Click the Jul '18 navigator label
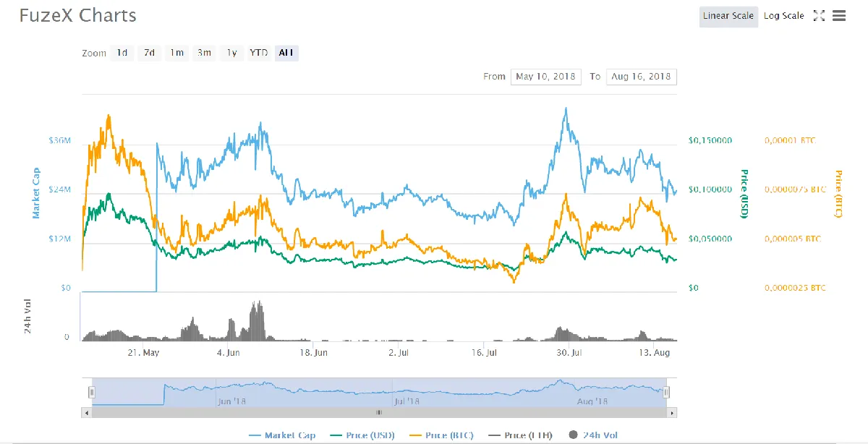868x444 pixels. 407,401
